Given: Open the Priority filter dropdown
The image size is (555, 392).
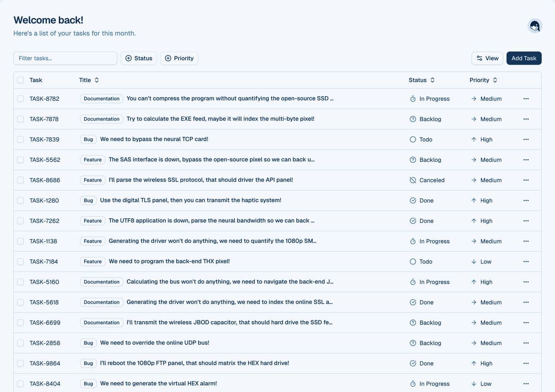Looking at the screenshot, I should 179,58.
